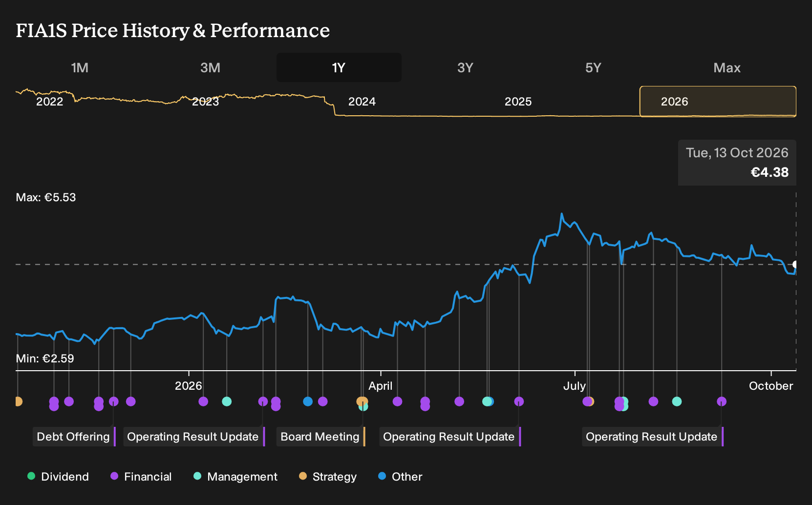
Task: Select the blue event dot between 2026 and April
Action: pos(308,401)
